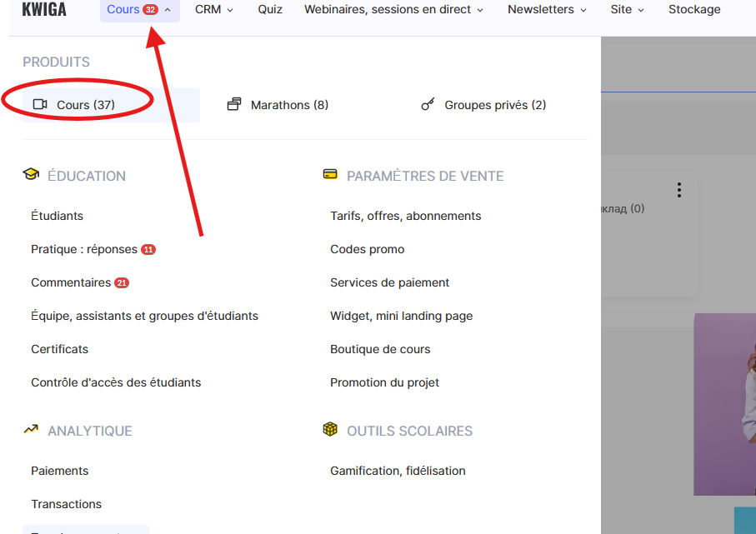The height and width of the screenshot is (534, 756).
Task: Expand Webinaires, sessions en direct menu
Action: coord(393,10)
